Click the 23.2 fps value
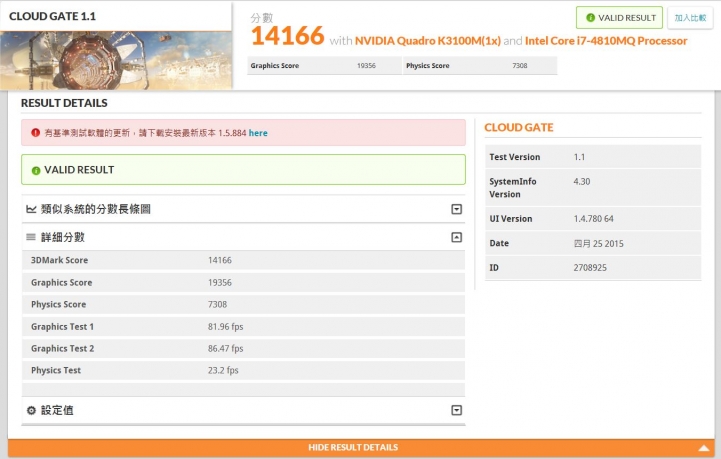The image size is (721, 459). pyautogui.click(x=223, y=371)
